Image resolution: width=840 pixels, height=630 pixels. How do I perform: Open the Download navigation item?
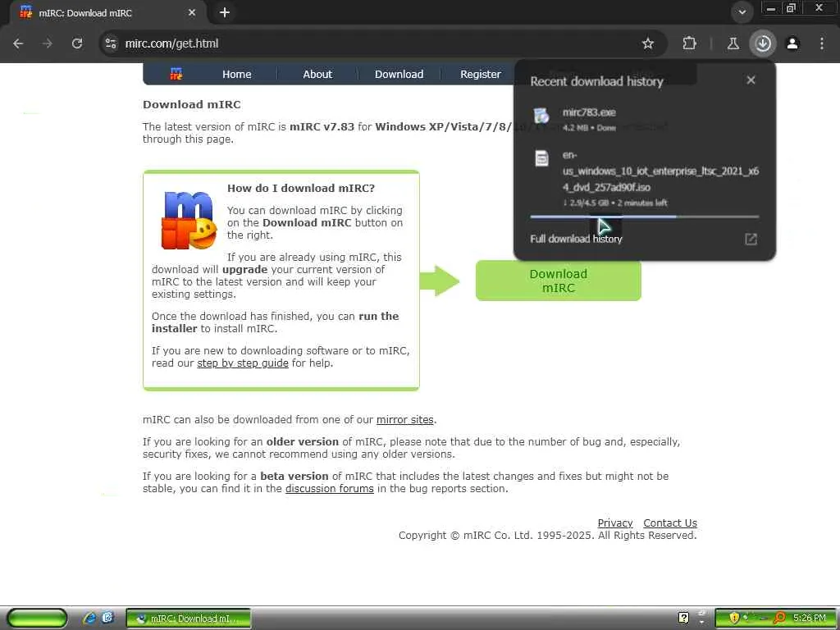[x=399, y=75]
